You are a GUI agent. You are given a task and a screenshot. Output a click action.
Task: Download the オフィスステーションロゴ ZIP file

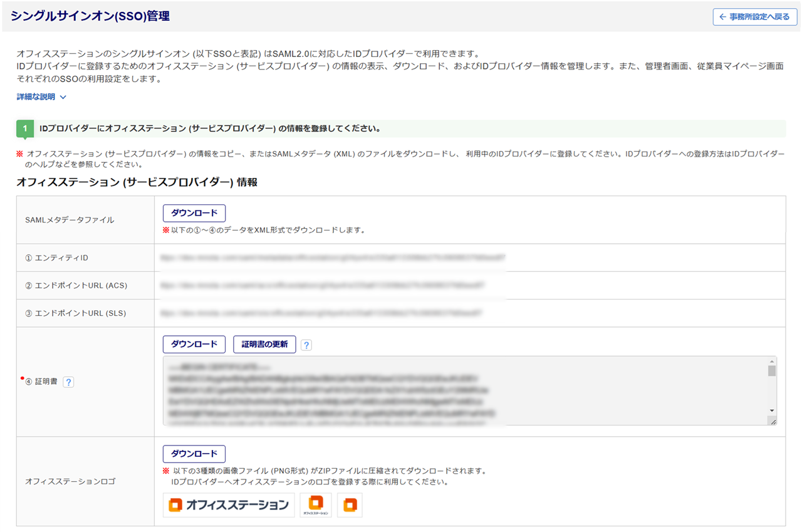click(194, 454)
